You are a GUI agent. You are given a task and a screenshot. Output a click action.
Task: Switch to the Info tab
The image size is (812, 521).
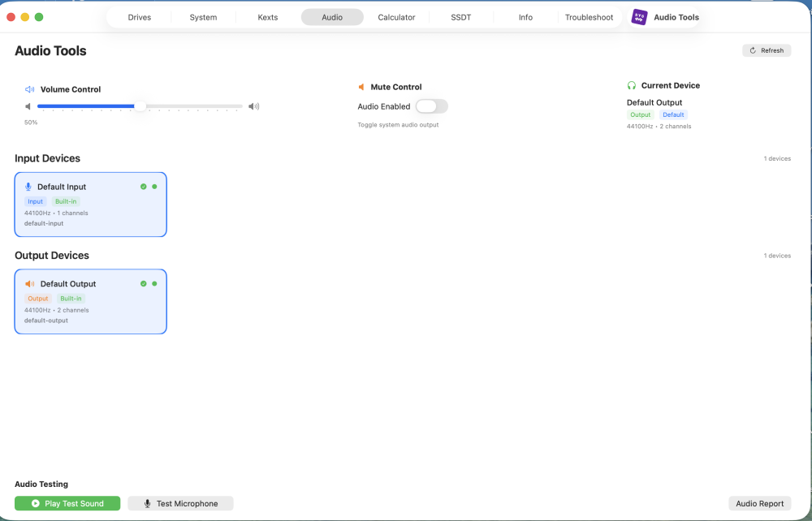[x=525, y=17]
